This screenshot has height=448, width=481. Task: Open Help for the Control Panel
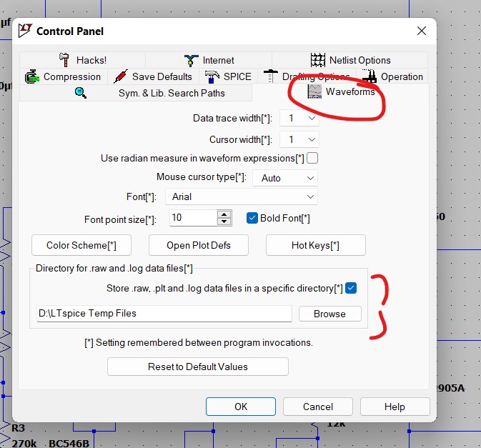click(395, 407)
